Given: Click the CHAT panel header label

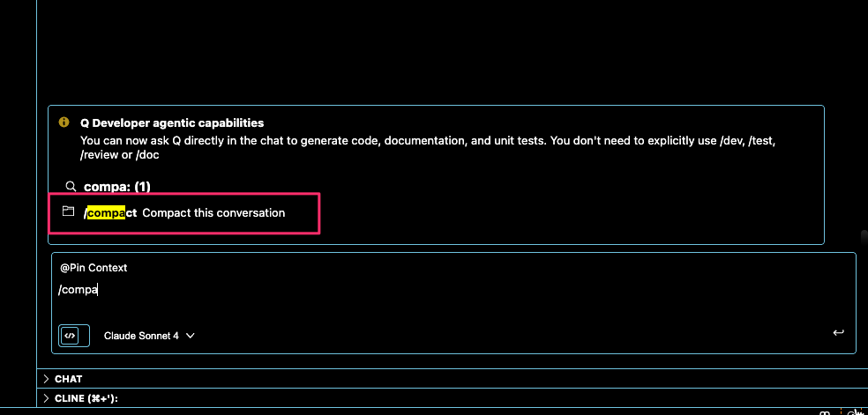Looking at the screenshot, I should tap(69, 379).
